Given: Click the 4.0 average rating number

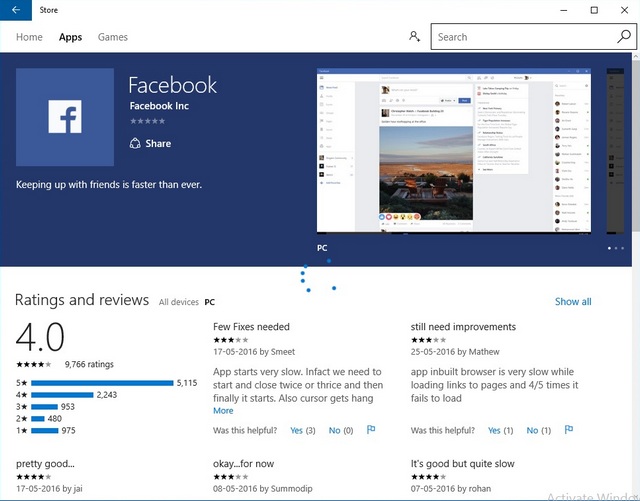Looking at the screenshot, I should 40,337.
